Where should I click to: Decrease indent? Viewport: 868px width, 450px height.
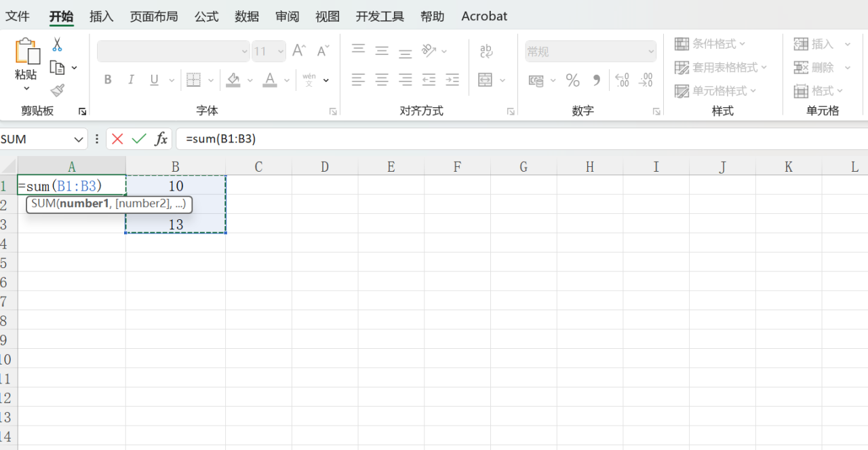429,80
